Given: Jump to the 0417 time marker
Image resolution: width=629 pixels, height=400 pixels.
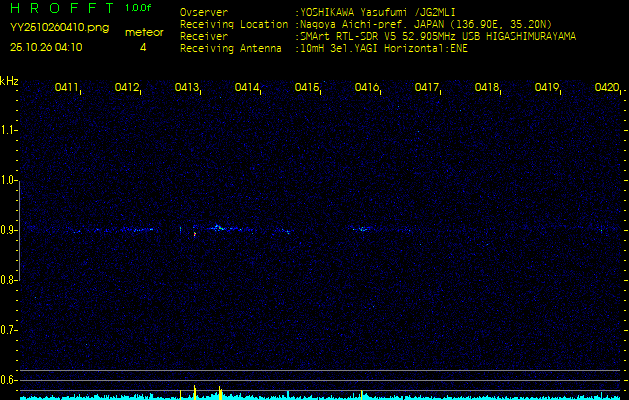Looking at the screenshot, I should click(427, 88).
